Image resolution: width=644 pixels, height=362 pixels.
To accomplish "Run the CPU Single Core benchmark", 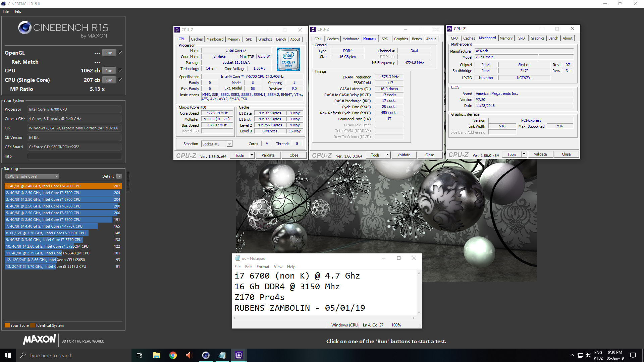I will [x=109, y=80].
